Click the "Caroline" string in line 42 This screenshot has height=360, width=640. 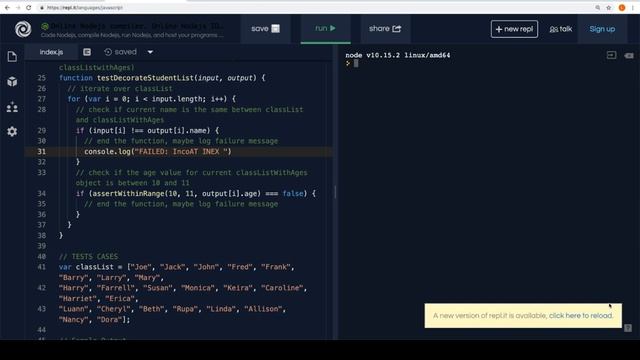[x=282, y=288]
